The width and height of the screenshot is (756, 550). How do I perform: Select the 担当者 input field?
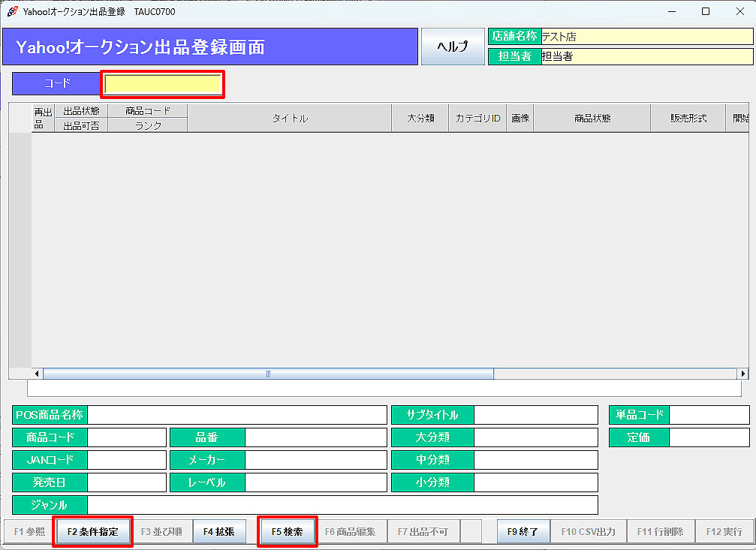pos(646,56)
